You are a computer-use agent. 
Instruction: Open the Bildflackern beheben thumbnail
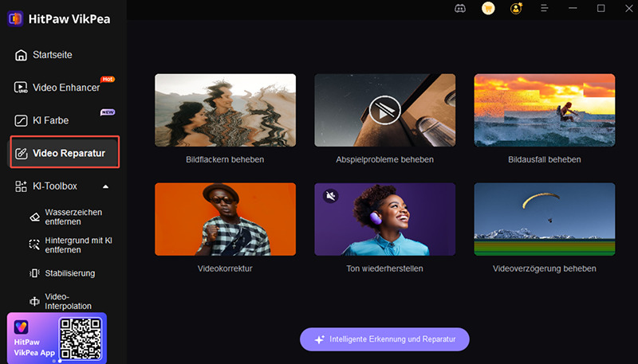[225, 110]
